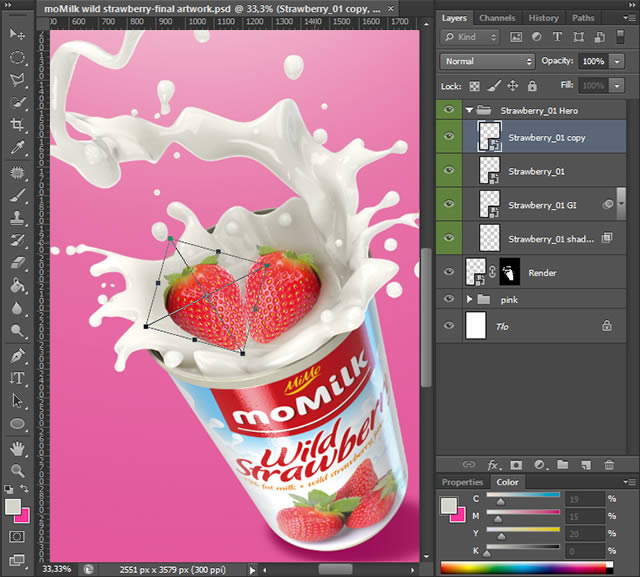The width and height of the screenshot is (640, 577).
Task: Select the Elliptical Marquee tool
Action: 17,57
